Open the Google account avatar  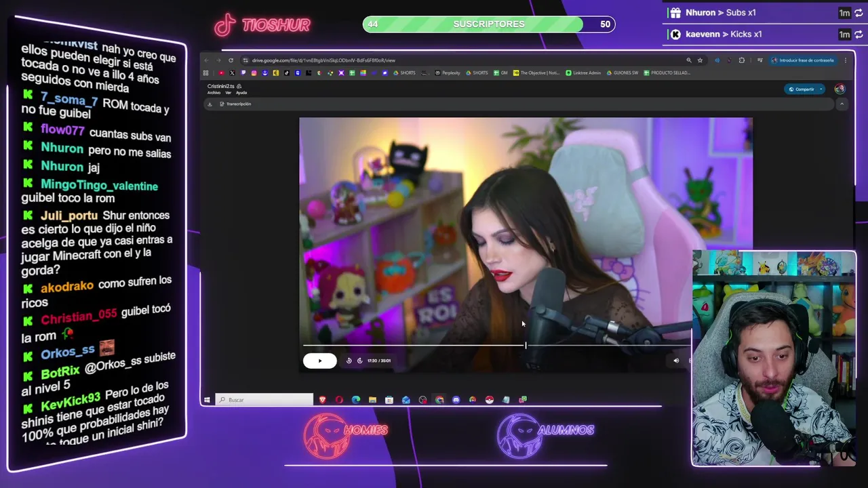coord(840,89)
